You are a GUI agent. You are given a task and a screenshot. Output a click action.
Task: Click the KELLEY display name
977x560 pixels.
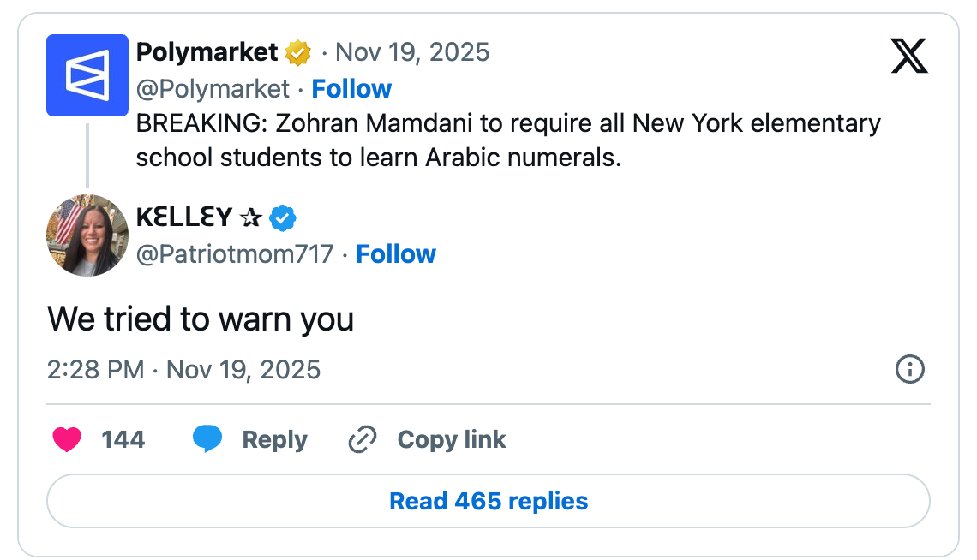[184, 218]
